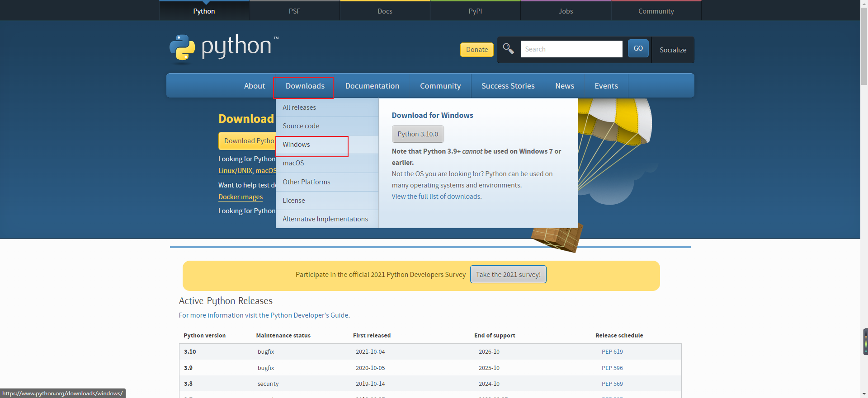Image resolution: width=868 pixels, height=398 pixels.
Task: Select License in Downloads menu
Action: pos(327,201)
